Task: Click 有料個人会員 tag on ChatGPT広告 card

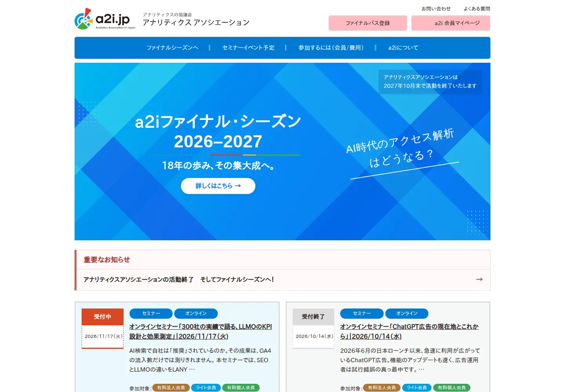Action: [452, 388]
